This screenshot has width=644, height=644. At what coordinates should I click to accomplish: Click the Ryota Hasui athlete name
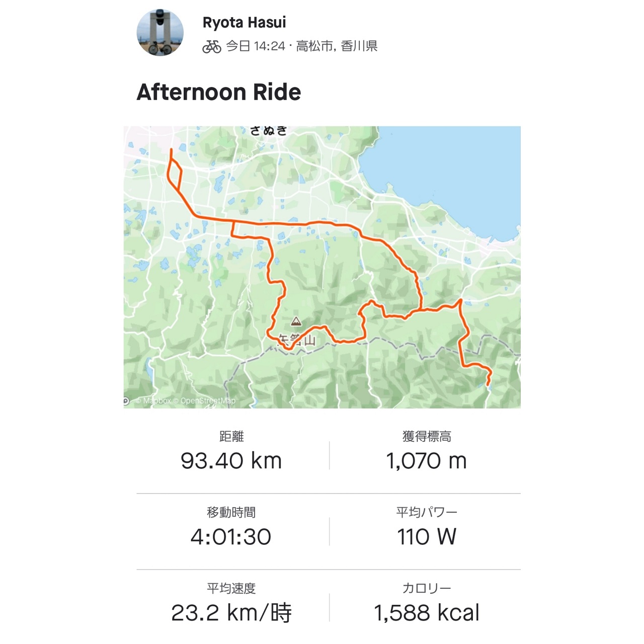point(244,23)
